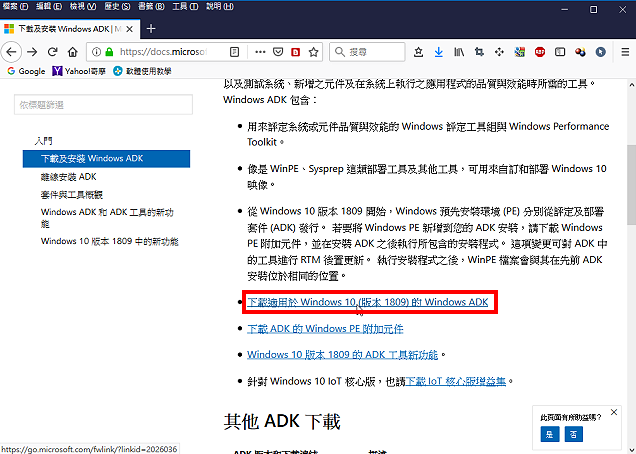The width and height of the screenshot is (636, 454).
Task: Open the Yahoo!奇摩 bookmark
Action: point(79,71)
